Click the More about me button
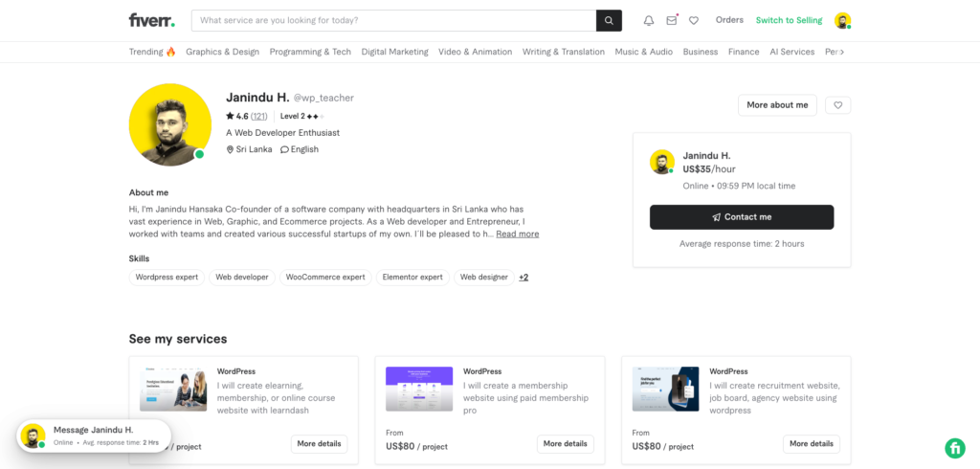980x469 pixels. point(777,105)
